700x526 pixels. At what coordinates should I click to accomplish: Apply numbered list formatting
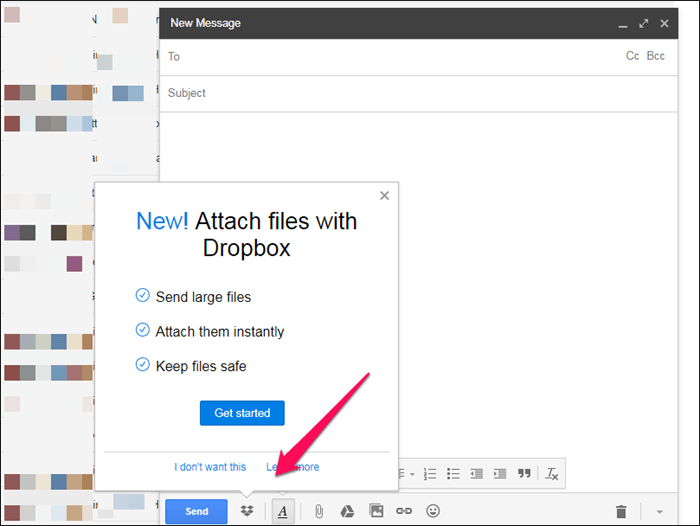point(430,474)
